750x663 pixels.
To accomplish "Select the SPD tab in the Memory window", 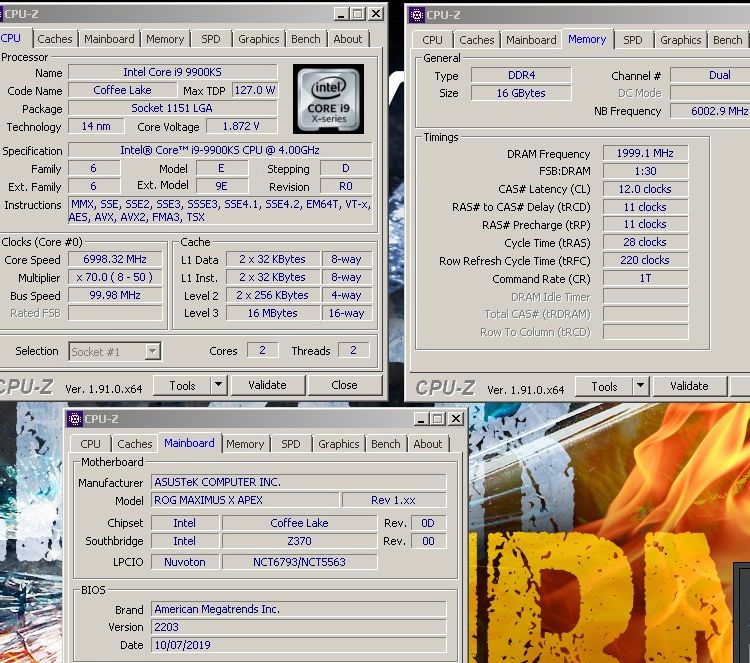I will coord(632,40).
